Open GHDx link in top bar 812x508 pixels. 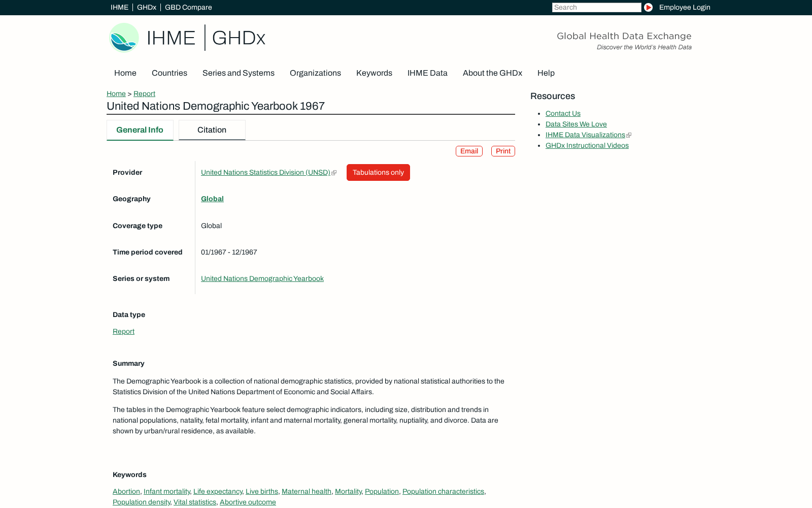(x=147, y=7)
